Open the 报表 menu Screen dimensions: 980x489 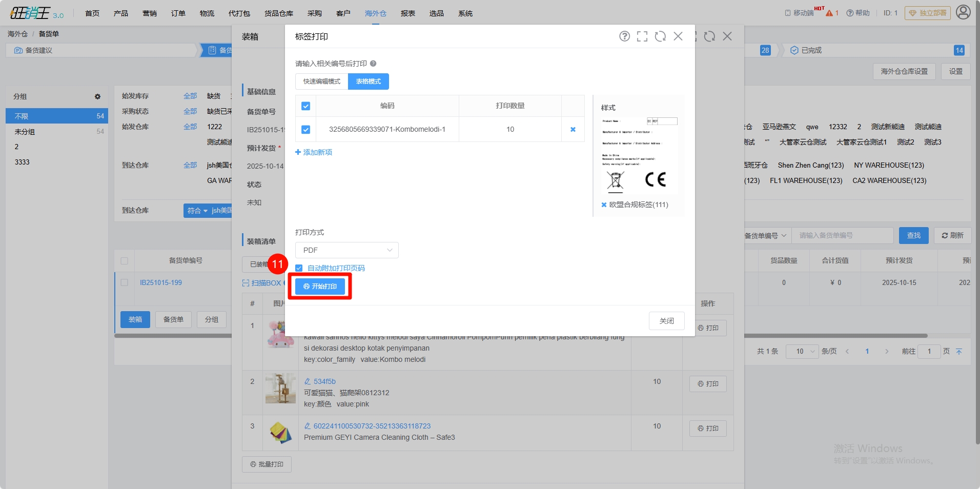(x=407, y=13)
